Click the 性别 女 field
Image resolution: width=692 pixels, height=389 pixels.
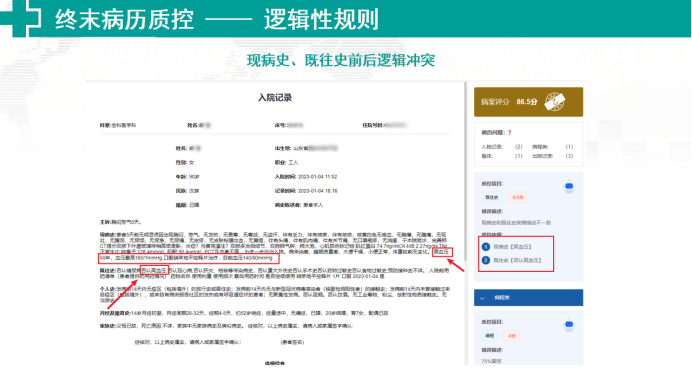tap(185, 162)
